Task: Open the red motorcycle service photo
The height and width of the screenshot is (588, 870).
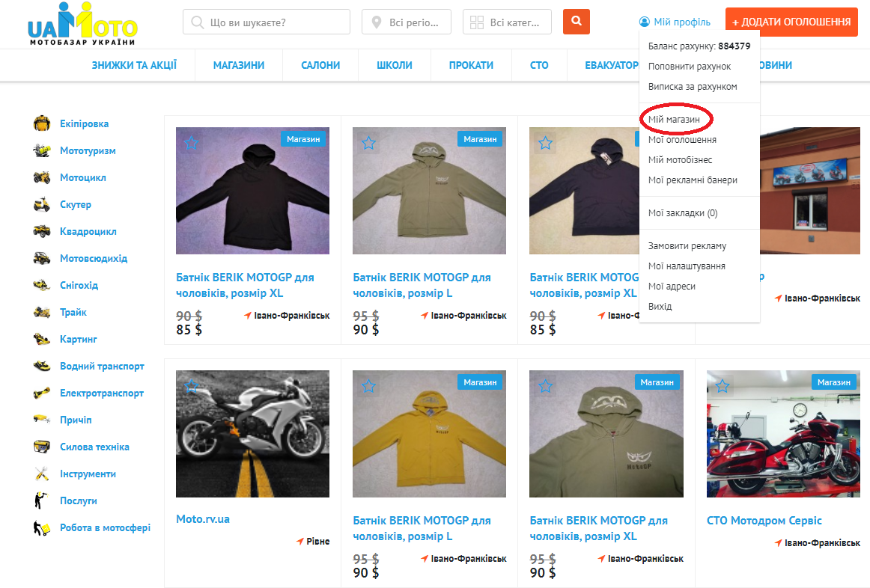Action: click(x=783, y=434)
